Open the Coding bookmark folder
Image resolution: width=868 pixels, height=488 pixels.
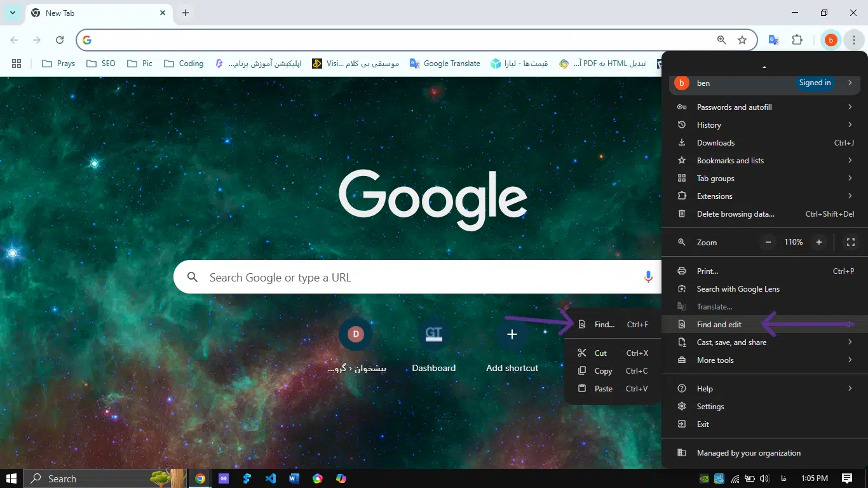click(184, 64)
